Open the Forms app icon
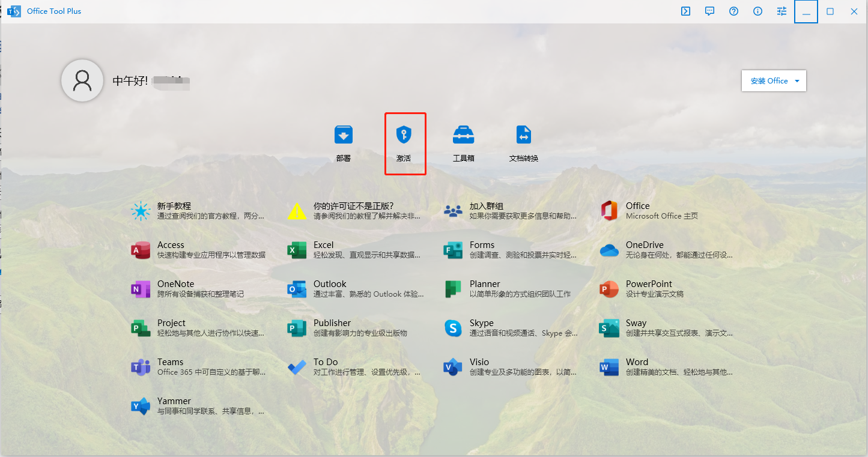868x457 pixels. point(453,250)
